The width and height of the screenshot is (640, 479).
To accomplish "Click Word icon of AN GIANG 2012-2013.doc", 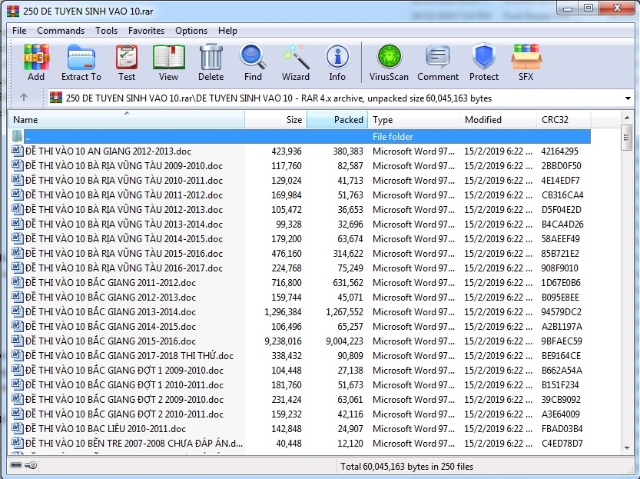I will point(17,151).
